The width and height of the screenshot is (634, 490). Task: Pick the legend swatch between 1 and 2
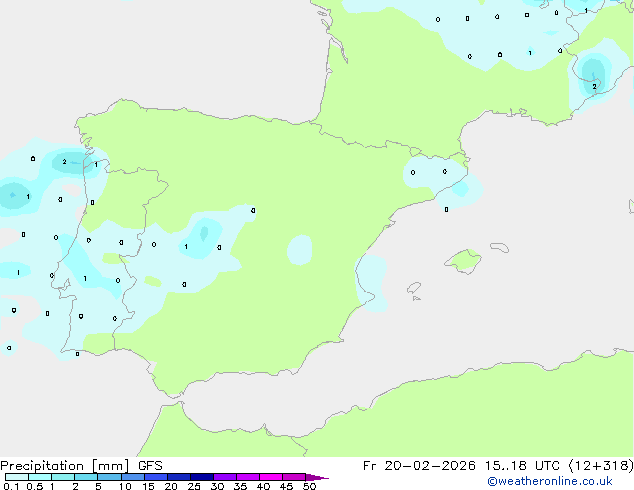point(62,478)
